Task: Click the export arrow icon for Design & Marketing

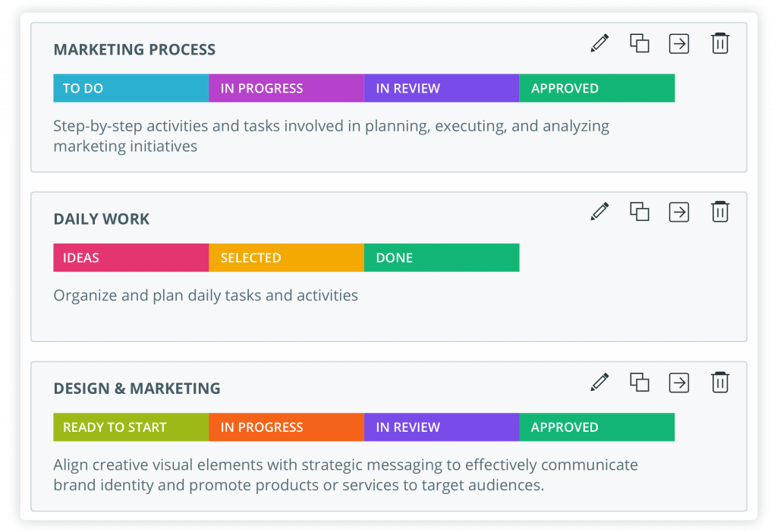Action: [x=678, y=382]
